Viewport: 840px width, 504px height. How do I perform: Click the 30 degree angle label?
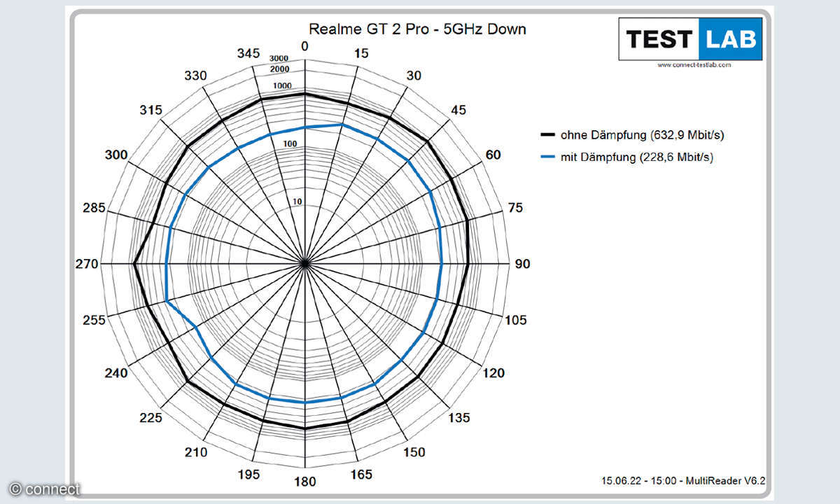coord(414,76)
